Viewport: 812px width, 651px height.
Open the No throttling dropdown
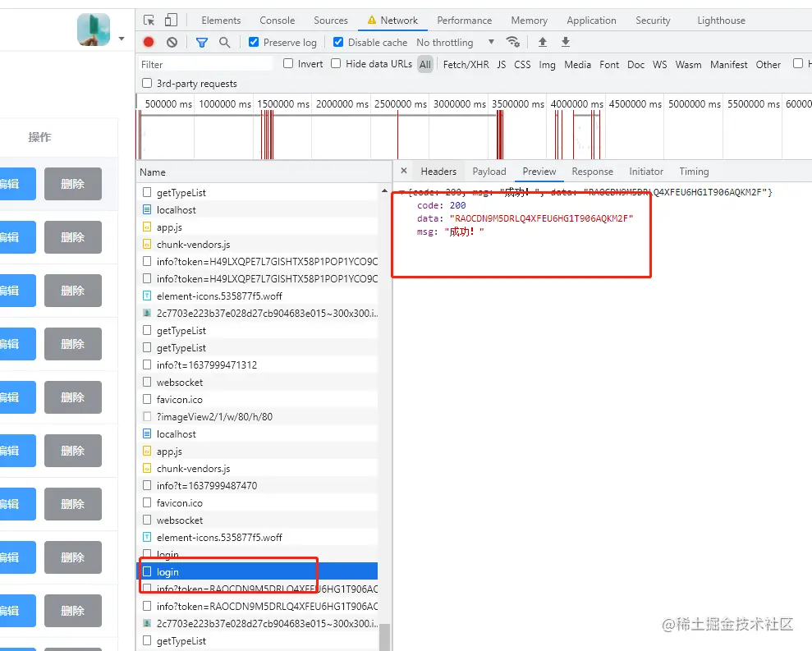(455, 43)
